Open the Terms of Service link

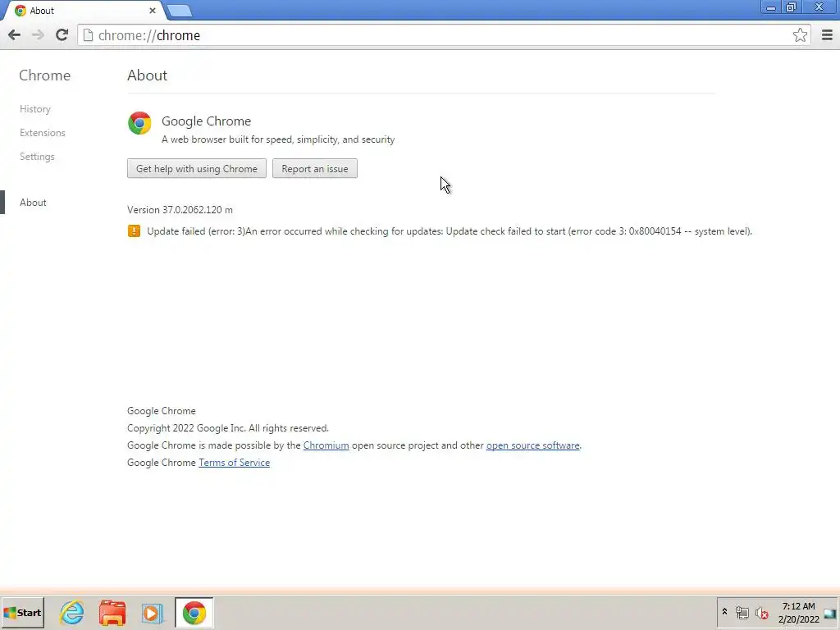234,463
